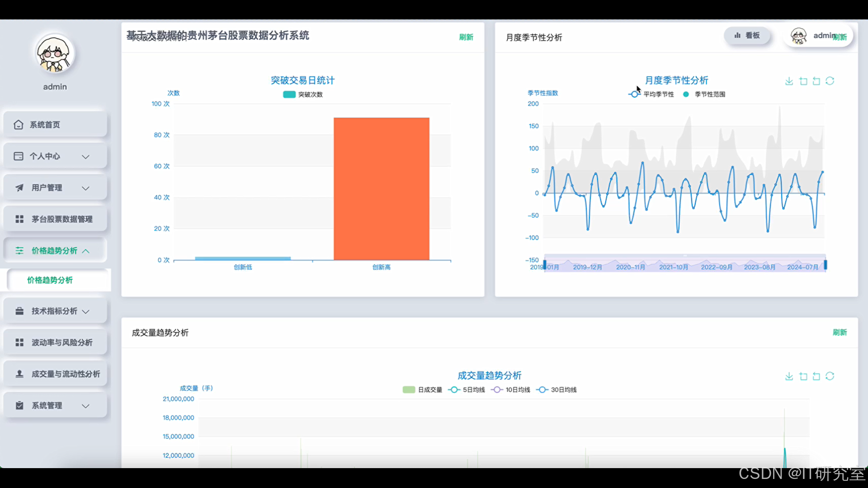Click the 2021-10月 area in the zoom slider
Image resolution: width=868 pixels, height=488 pixels.
(674, 267)
